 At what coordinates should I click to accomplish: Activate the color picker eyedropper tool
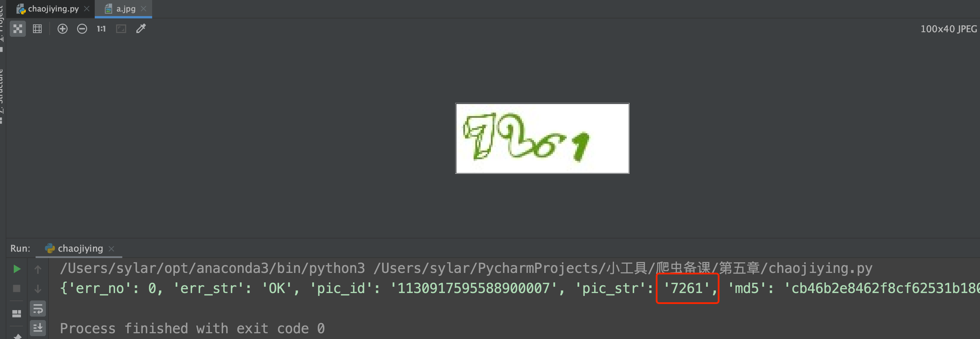coord(141,28)
